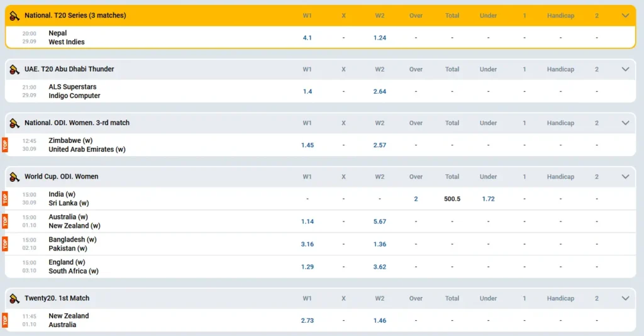Bet on Nepal win at 4.1

(x=307, y=38)
